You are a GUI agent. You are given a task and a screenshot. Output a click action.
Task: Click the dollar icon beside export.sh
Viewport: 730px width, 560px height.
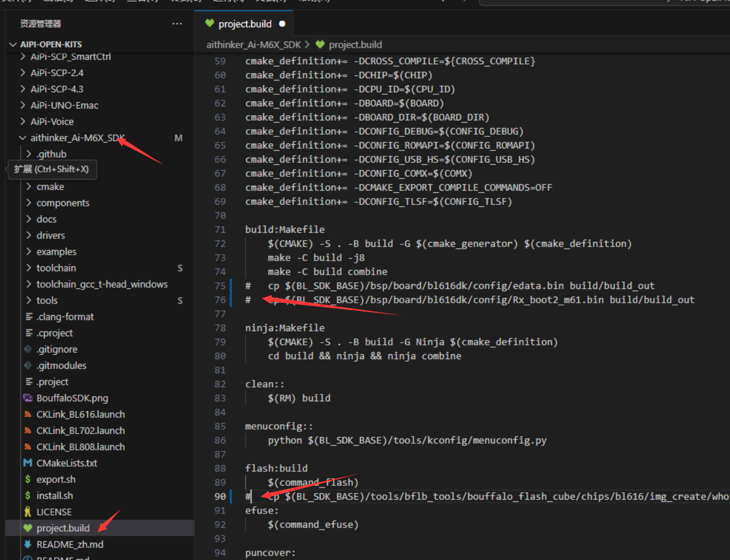pos(28,480)
